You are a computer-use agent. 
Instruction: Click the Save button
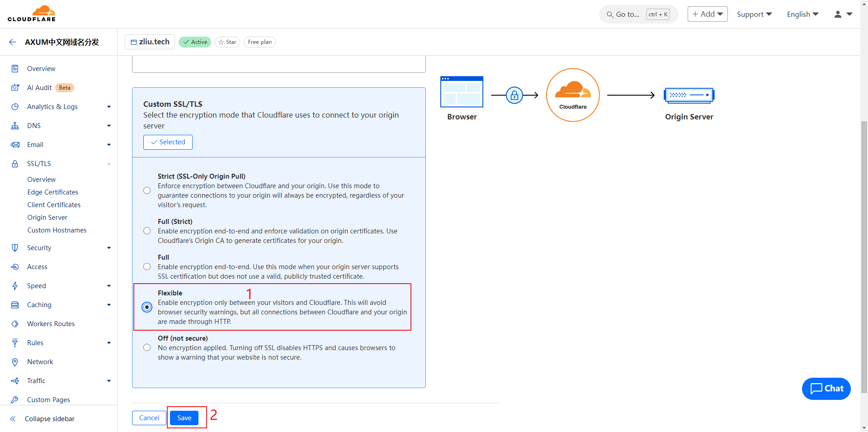(x=184, y=418)
